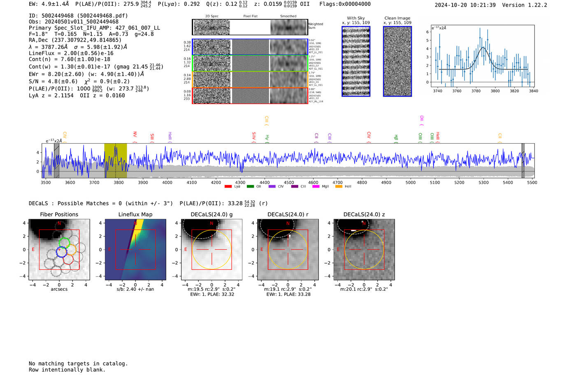Click the Pixel Flat column header
This screenshot has width=576, height=392.
coord(250,16)
